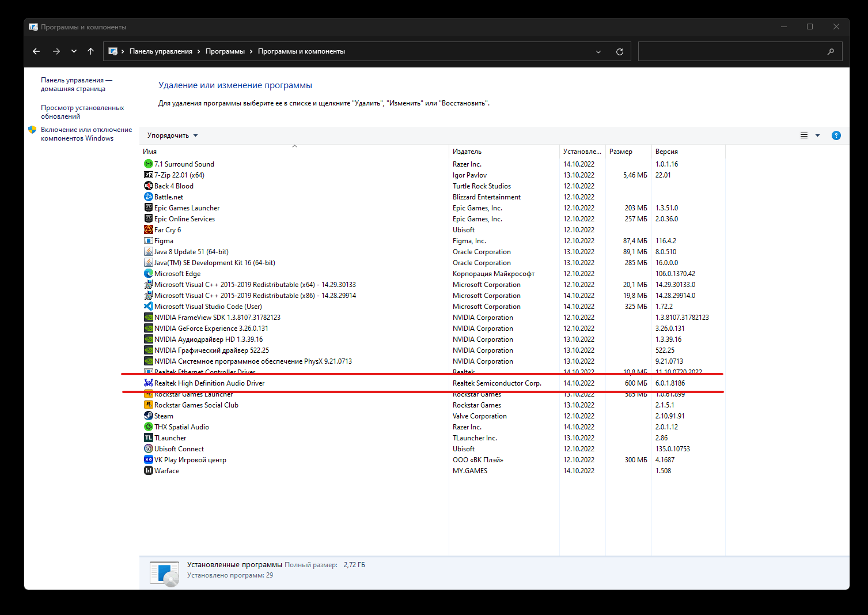
Task: Click the Back 4 Blood icon
Action: tap(149, 186)
